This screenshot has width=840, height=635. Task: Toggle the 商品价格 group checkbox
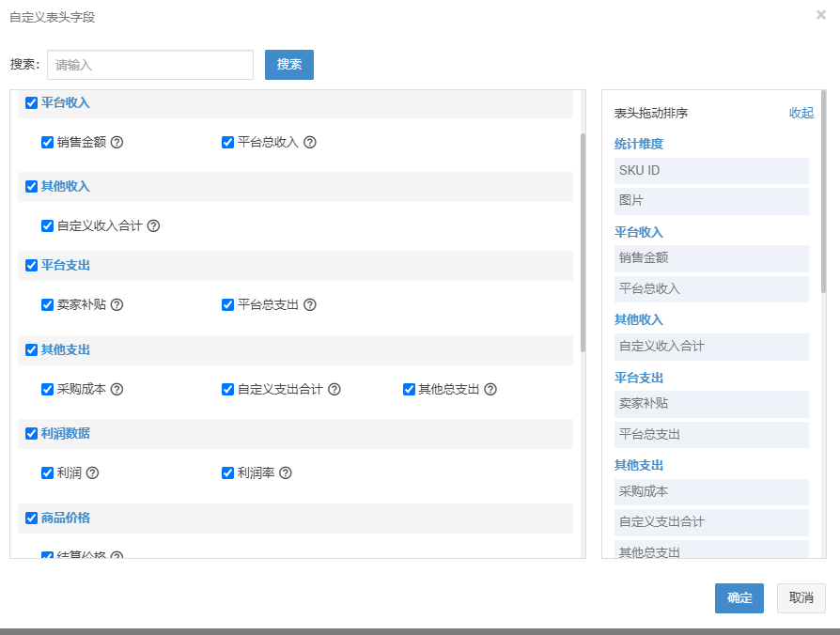31,518
